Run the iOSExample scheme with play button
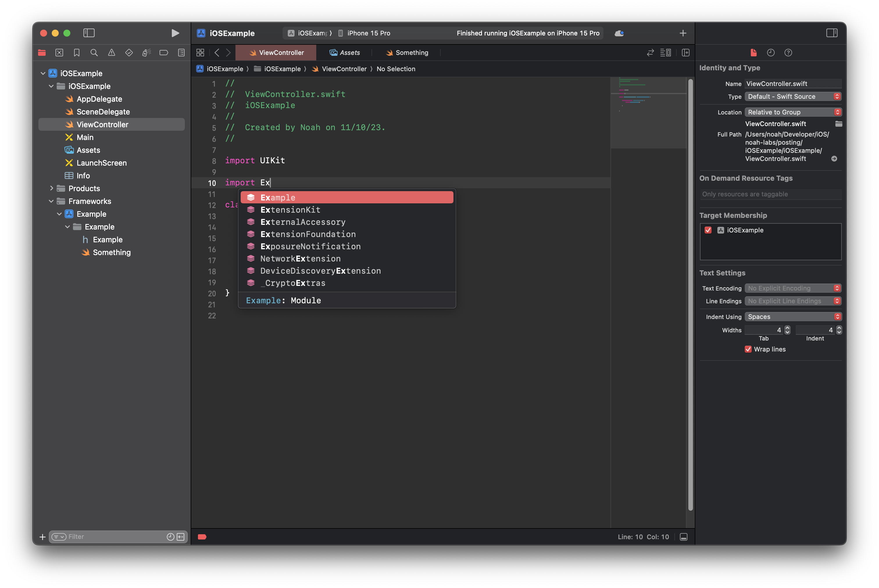 pyautogui.click(x=175, y=33)
